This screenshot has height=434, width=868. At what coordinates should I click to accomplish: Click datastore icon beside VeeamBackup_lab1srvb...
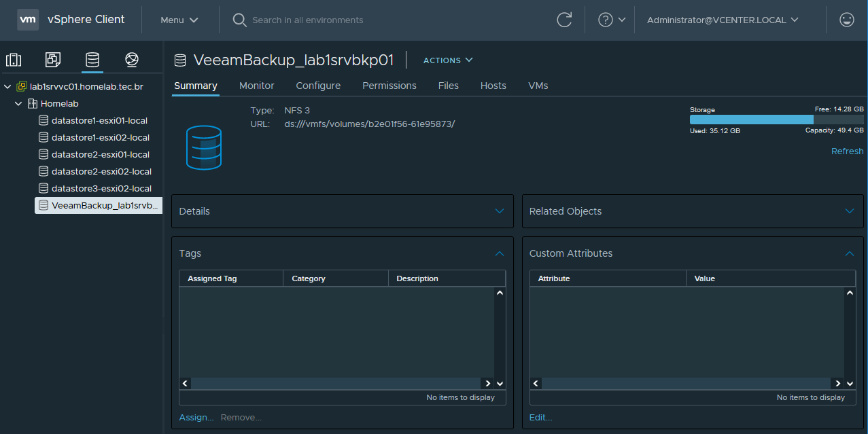[x=44, y=206]
